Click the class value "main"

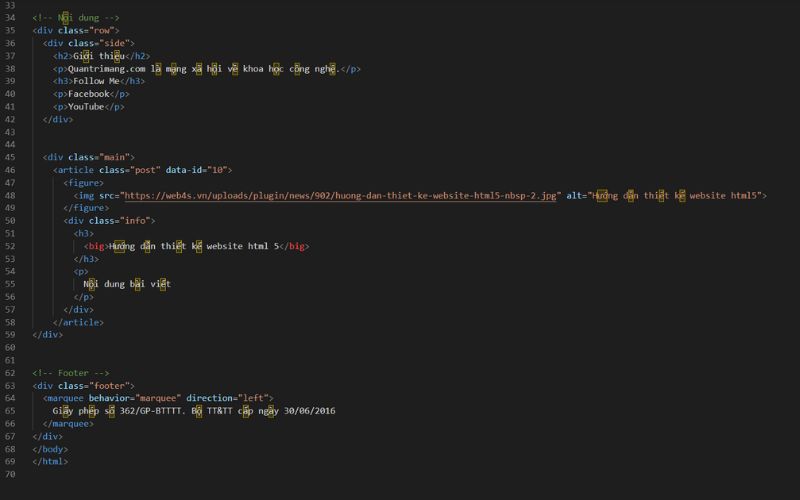tap(114, 157)
